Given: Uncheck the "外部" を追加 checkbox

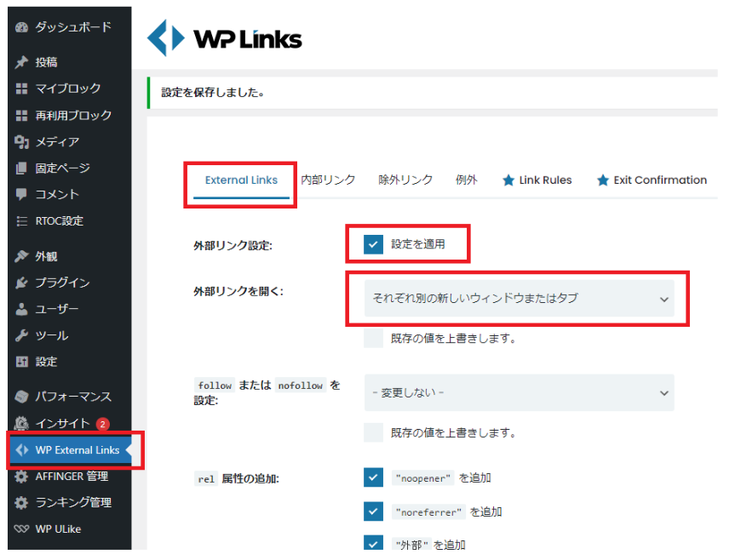Looking at the screenshot, I should click(373, 543).
